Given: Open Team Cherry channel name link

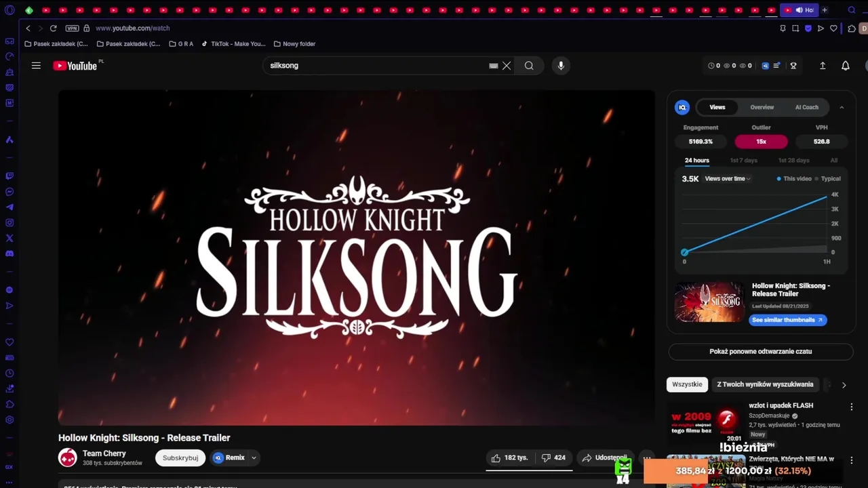Looking at the screenshot, I should click(104, 453).
